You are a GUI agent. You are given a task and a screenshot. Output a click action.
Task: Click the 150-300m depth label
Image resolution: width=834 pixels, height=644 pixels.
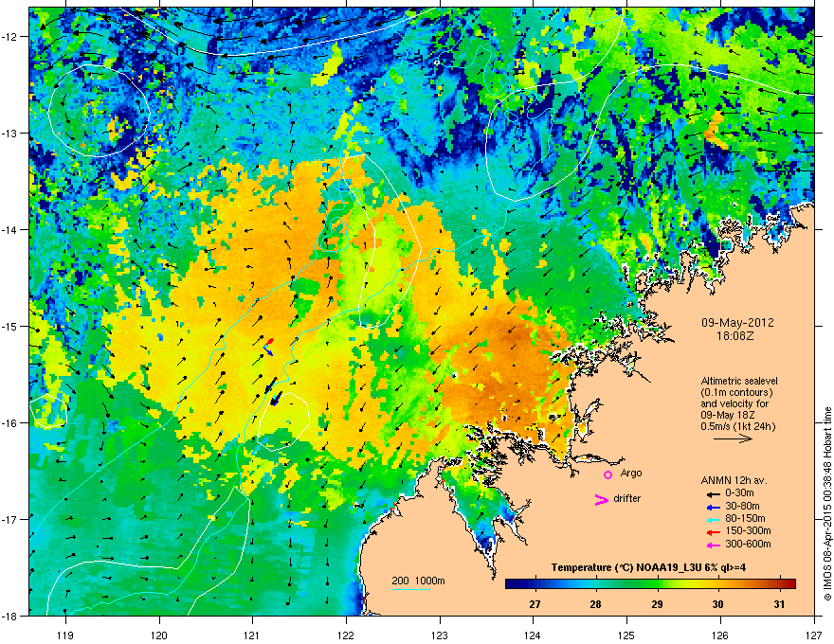748,530
